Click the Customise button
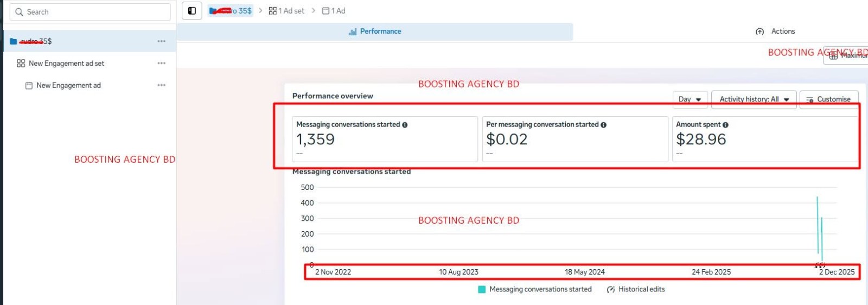This screenshot has height=305, width=868. pos(829,99)
